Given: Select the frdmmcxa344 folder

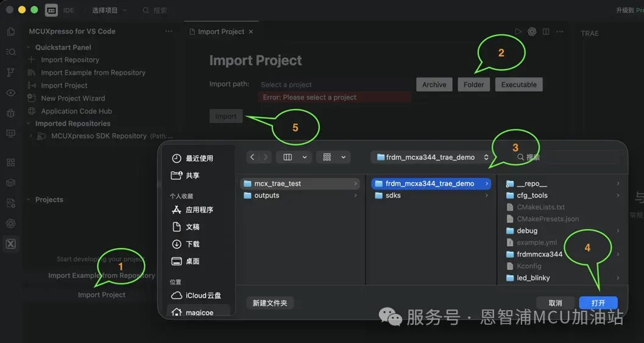Looking at the screenshot, I should click(x=562, y=254).
